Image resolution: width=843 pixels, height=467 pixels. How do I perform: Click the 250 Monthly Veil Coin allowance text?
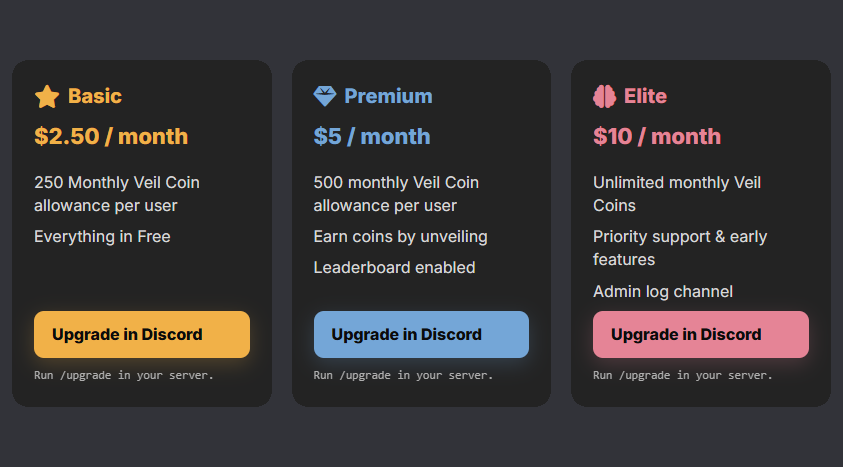click(117, 194)
